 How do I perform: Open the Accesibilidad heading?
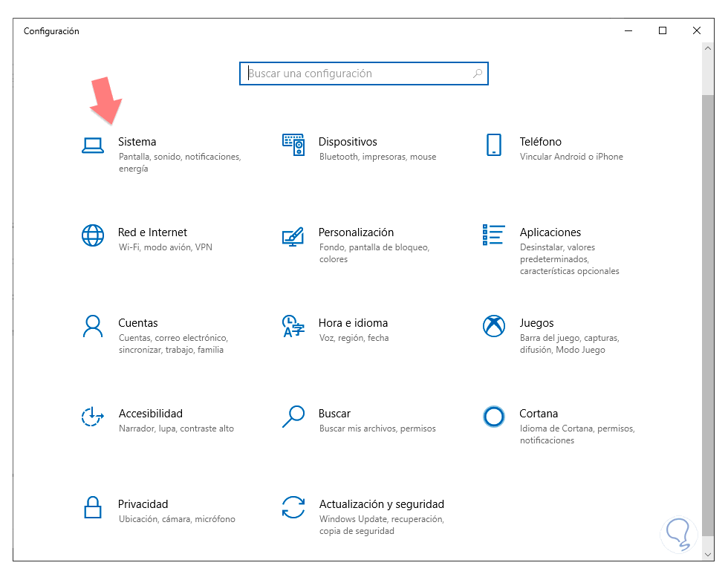pyautogui.click(x=150, y=413)
